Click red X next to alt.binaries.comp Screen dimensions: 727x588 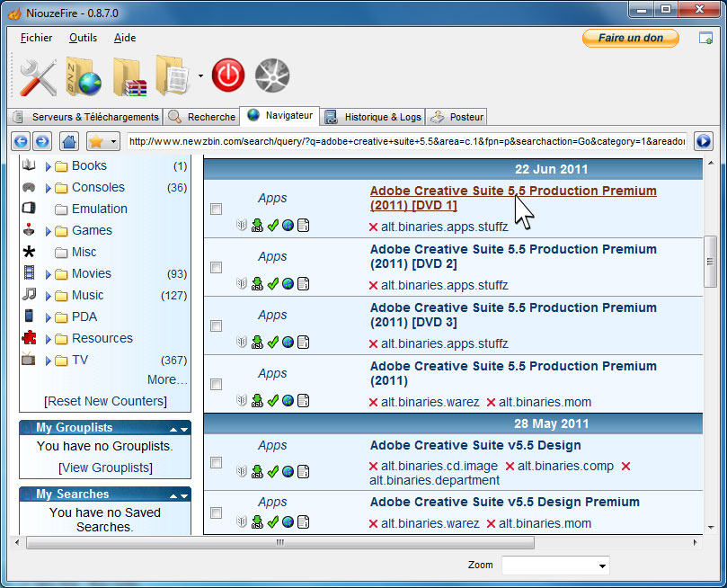click(510, 466)
